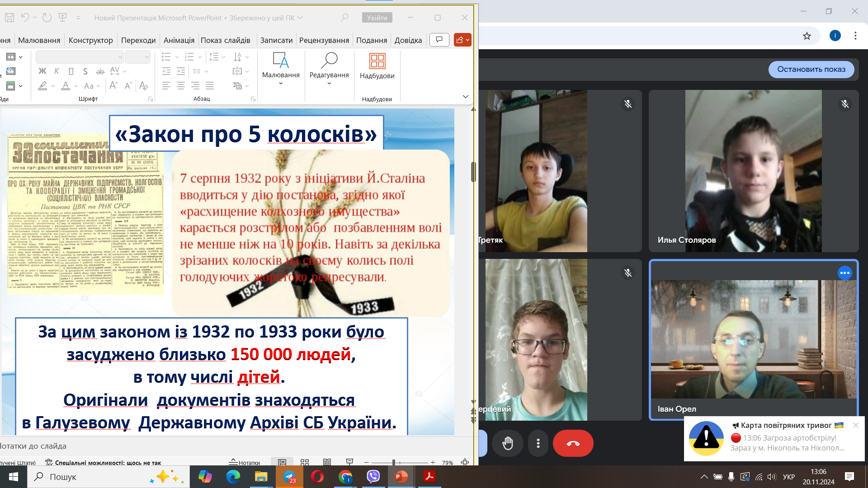This screenshot has height=488, width=868.
Task: Bookmark page with star icon
Action: [x=807, y=36]
